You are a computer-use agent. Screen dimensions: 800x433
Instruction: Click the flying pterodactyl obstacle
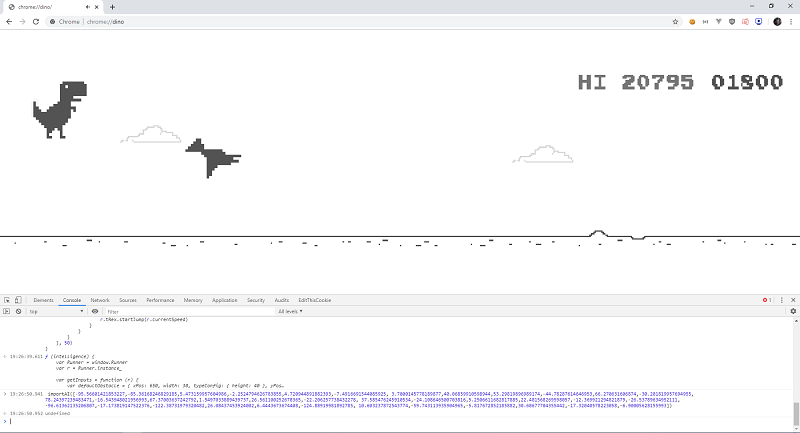click(x=213, y=158)
